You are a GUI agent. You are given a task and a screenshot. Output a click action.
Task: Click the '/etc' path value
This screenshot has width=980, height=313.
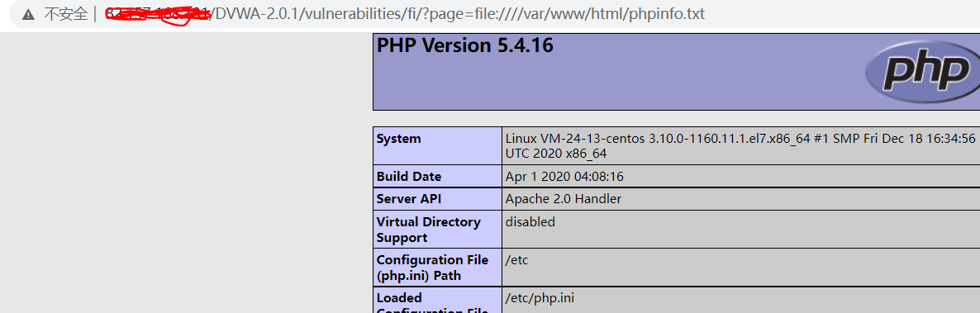click(x=517, y=260)
